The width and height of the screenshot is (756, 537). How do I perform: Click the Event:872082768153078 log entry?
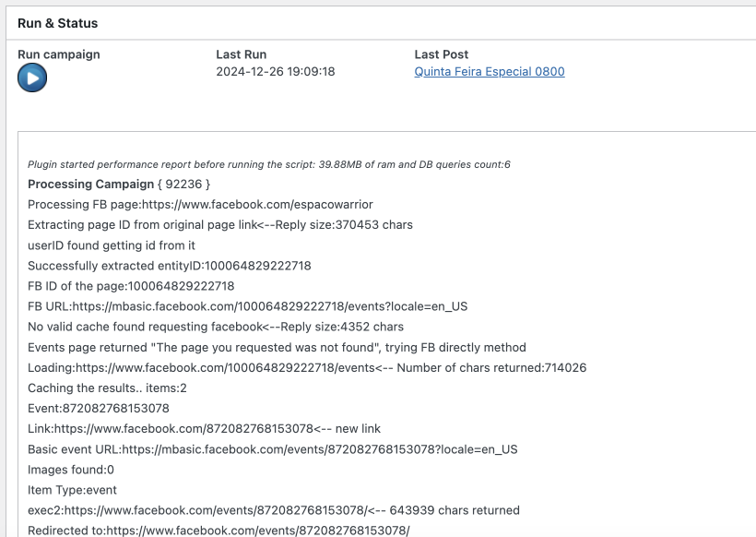coord(99,408)
